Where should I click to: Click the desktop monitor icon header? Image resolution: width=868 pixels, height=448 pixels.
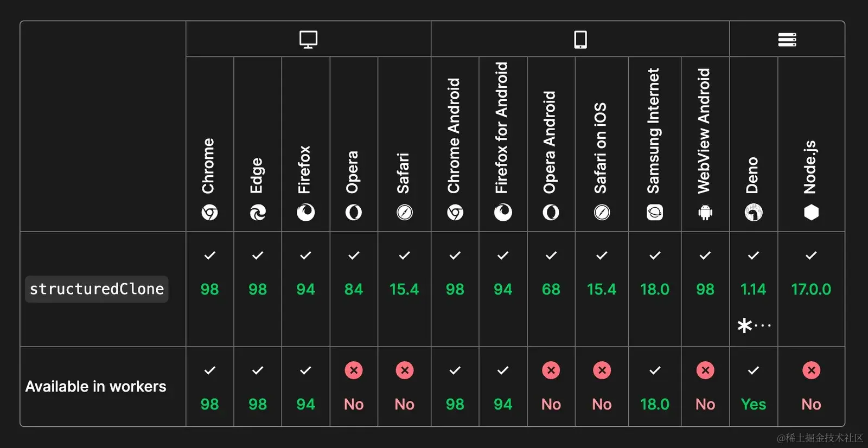pyautogui.click(x=308, y=40)
